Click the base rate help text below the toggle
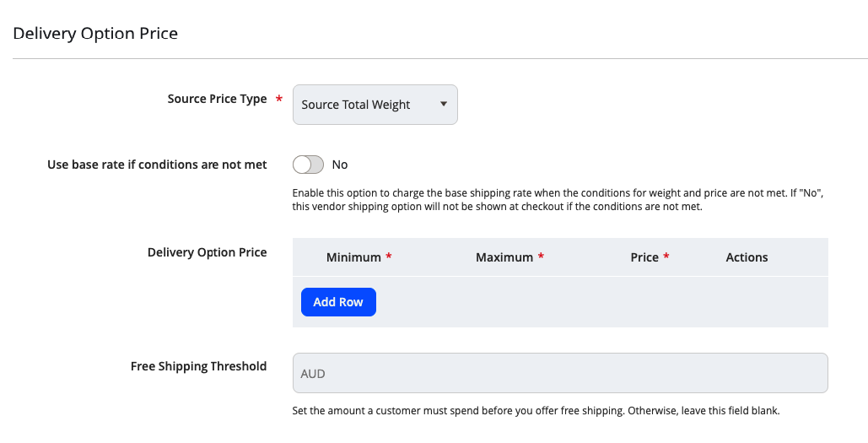 (x=557, y=200)
